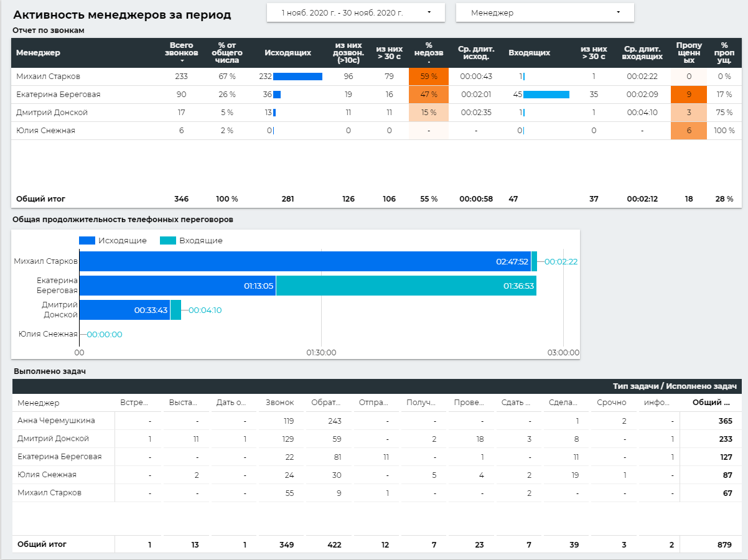
Task: Sort calls table by Исходящих column
Action: tap(288, 53)
